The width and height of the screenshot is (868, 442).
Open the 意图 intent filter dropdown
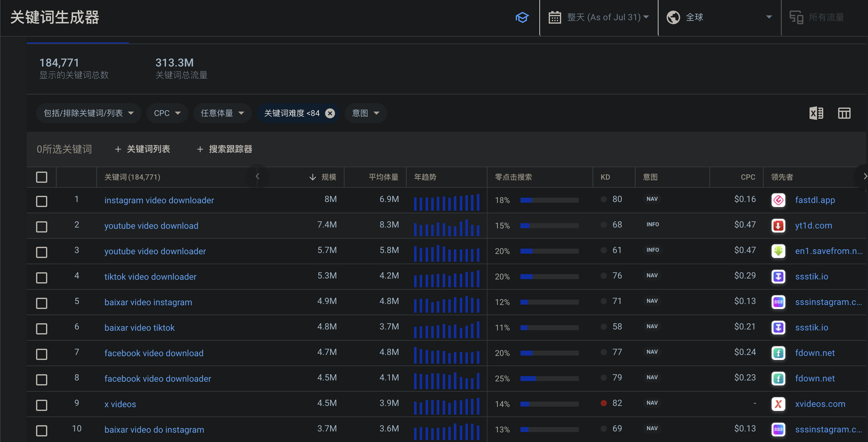point(366,113)
